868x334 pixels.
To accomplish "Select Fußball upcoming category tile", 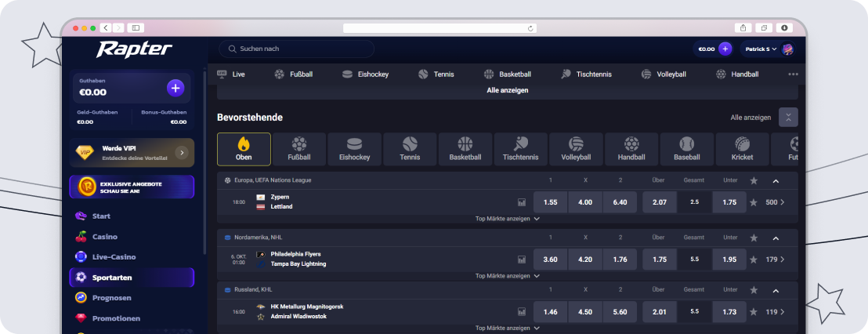I will [x=299, y=150].
